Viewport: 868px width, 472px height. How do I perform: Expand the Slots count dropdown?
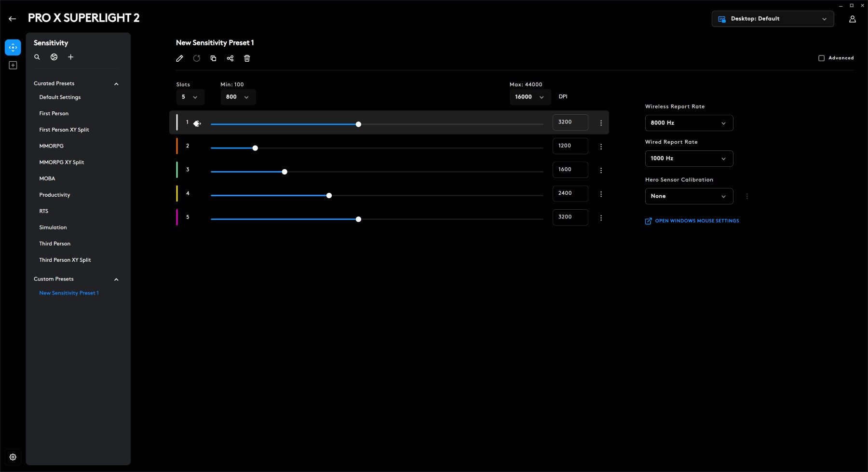pos(190,97)
